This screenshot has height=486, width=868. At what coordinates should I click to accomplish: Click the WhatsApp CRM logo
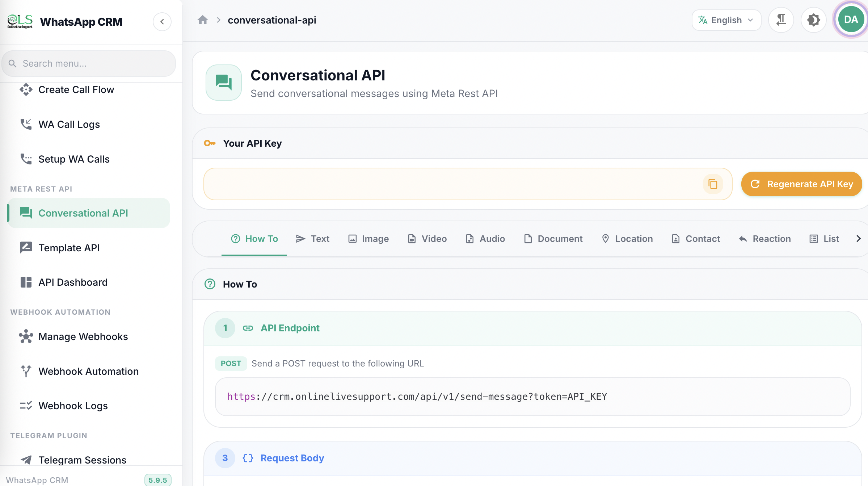pyautogui.click(x=20, y=21)
